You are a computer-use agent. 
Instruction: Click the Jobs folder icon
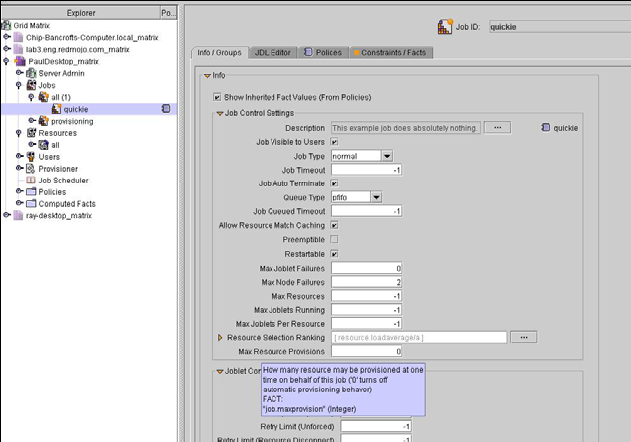click(31, 85)
